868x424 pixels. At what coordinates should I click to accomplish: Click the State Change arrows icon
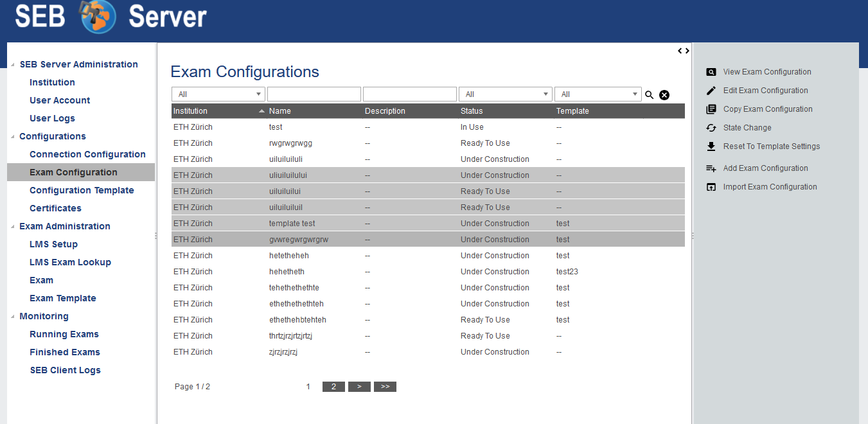point(711,128)
